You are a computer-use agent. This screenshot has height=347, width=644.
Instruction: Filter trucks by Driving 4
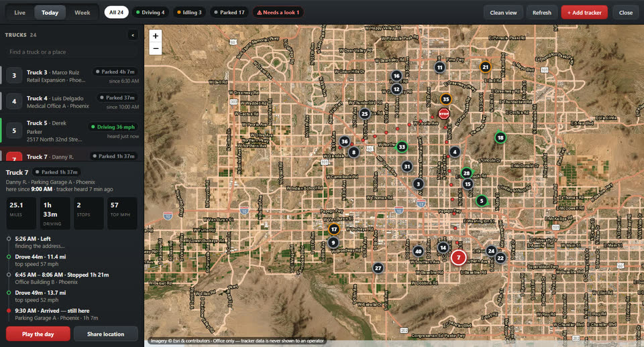pyautogui.click(x=150, y=12)
